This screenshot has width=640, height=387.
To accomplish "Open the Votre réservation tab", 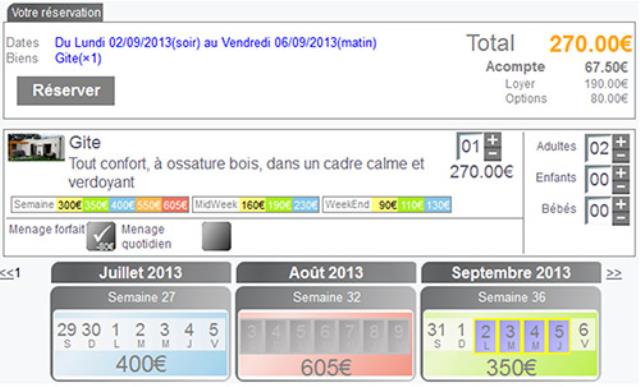I will pos(56,13).
